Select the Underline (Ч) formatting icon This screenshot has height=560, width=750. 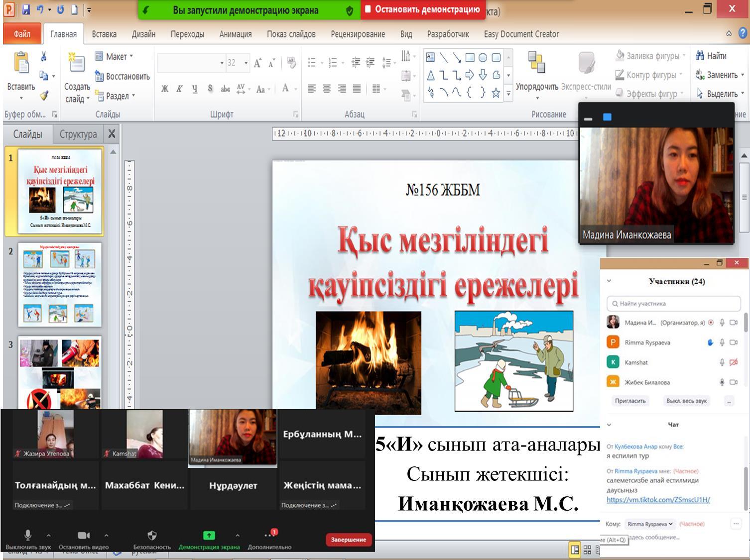coord(194,88)
